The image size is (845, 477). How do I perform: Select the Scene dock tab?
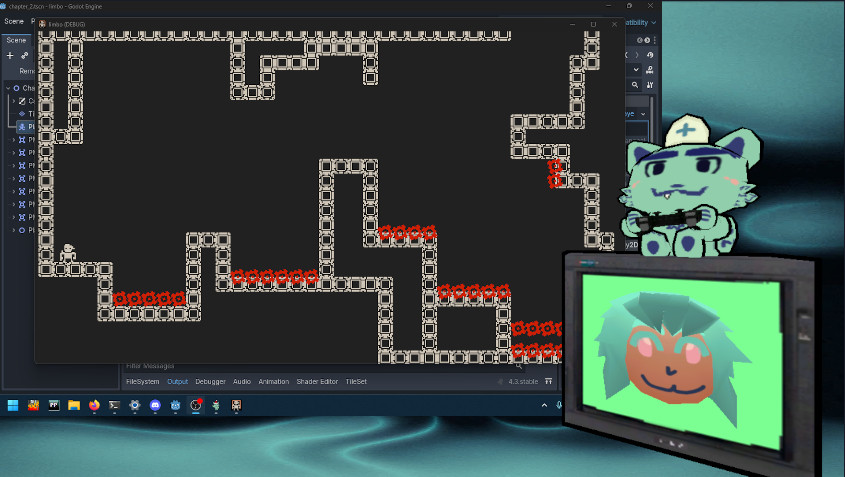pos(16,40)
